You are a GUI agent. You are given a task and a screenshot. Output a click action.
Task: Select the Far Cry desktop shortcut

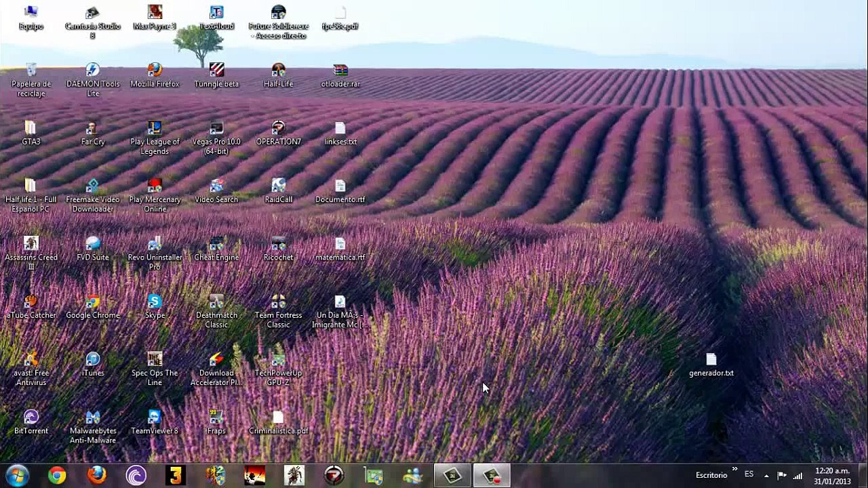click(x=93, y=133)
